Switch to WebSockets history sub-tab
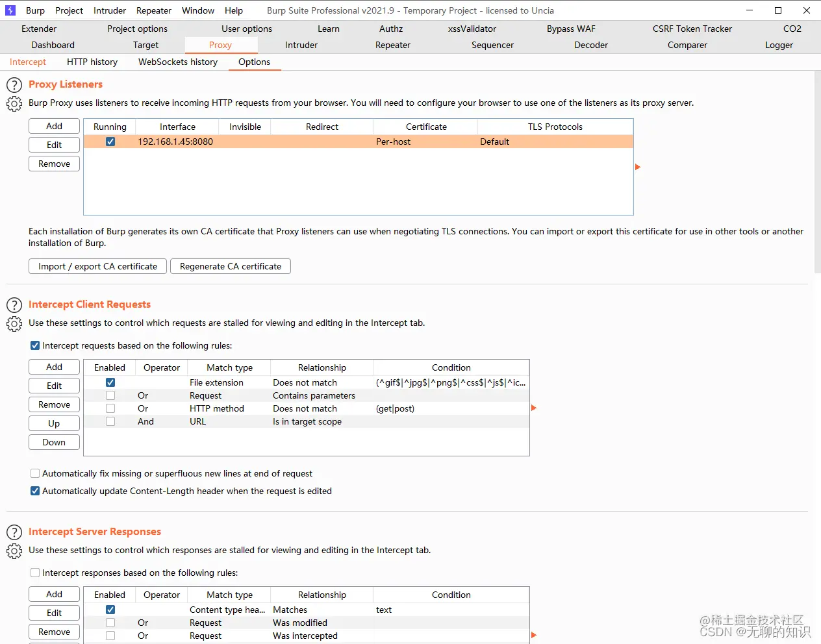821x644 pixels. point(178,62)
